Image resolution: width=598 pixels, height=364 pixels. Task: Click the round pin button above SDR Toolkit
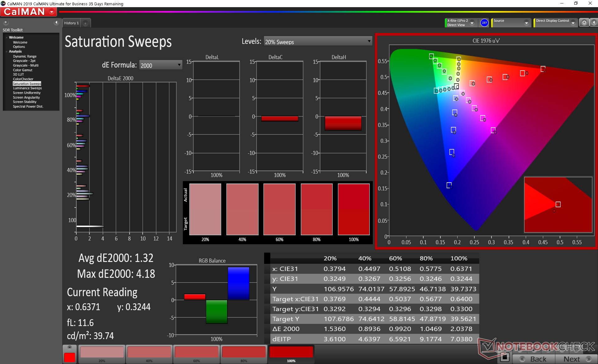click(x=6, y=22)
